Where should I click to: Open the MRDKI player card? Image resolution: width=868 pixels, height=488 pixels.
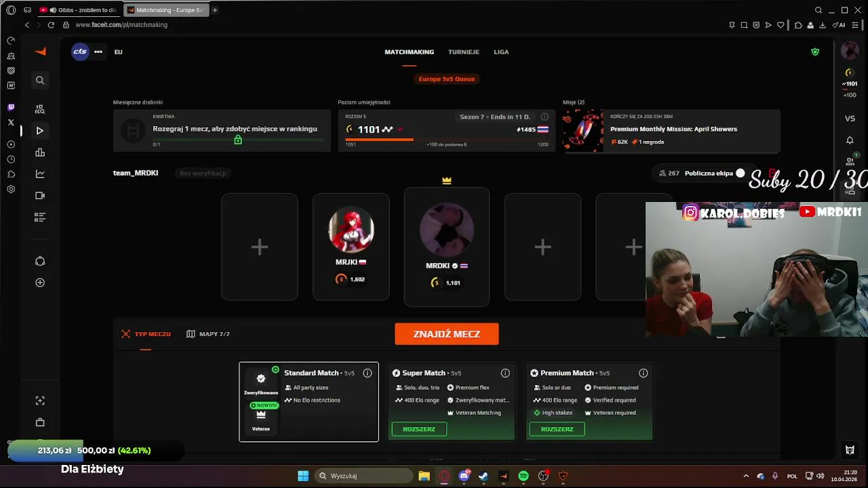pyautogui.click(x=447, y=247)
